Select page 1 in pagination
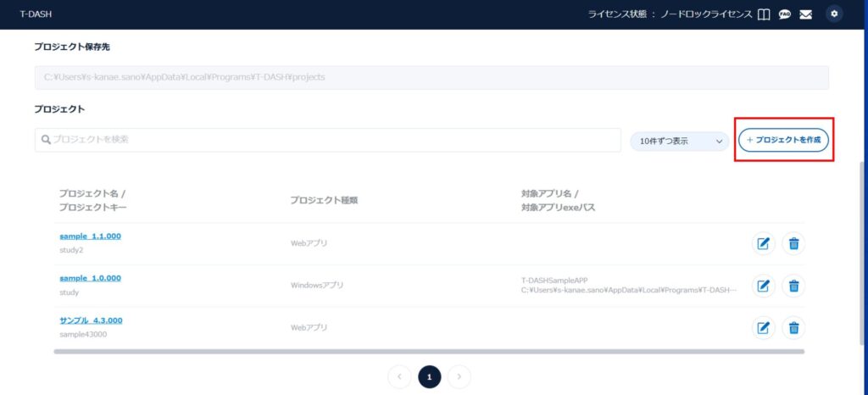This screenshot has height=395, width=868. [429, 376]
